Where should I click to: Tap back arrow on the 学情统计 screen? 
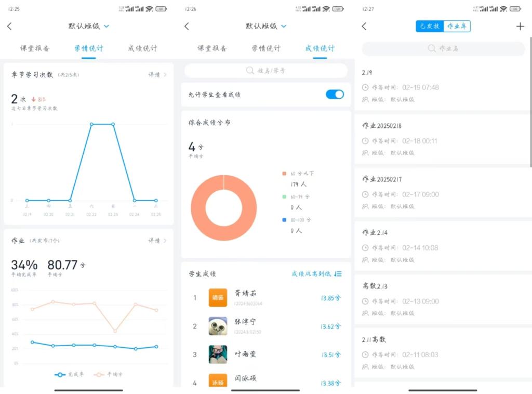coord(9,27)
